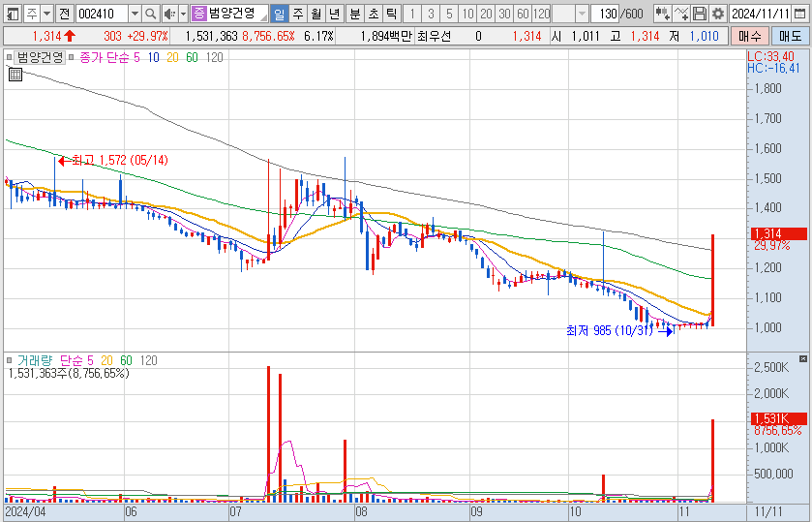This screenshot has height=522, width=812.
Task: Choose the 3 interval button
Action: tap(431, 14)
